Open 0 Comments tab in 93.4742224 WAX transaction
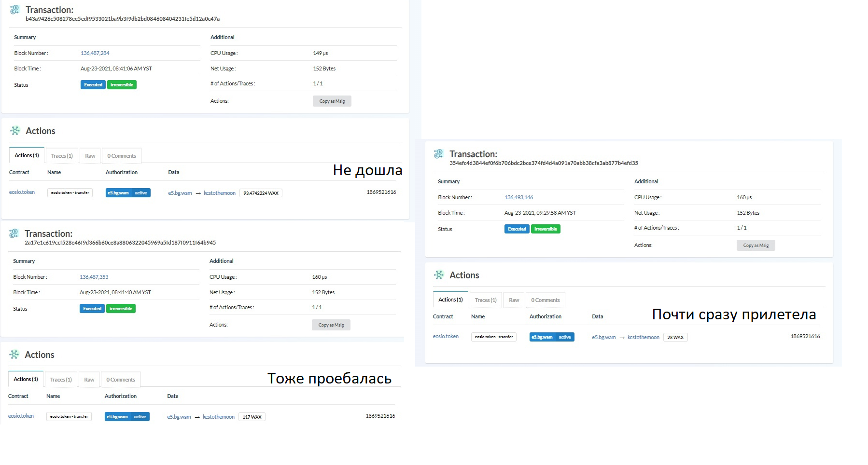The image size is (868, 465). 122,156
